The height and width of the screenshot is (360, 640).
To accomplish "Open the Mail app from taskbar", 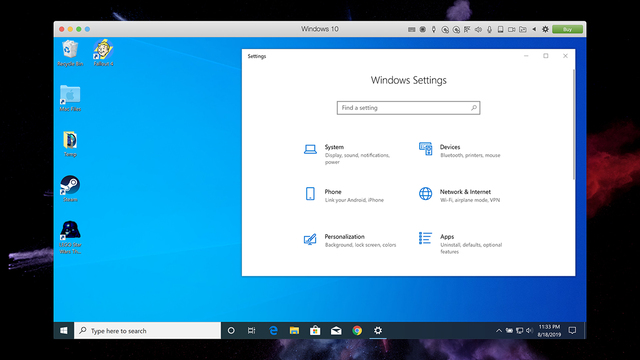I will coord(336,331).
